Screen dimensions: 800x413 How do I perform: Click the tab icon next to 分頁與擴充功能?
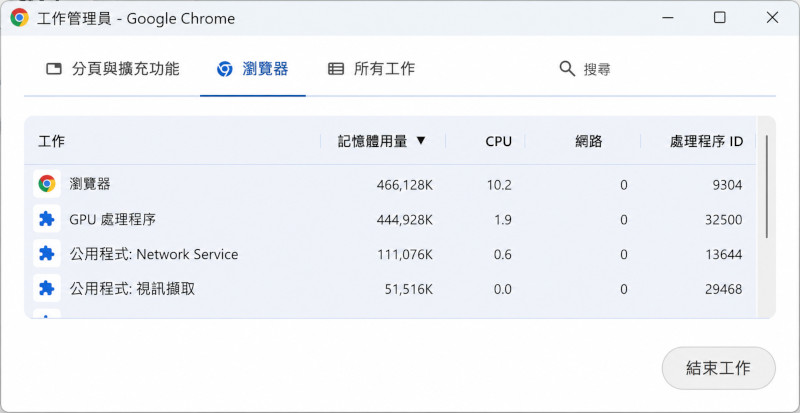click(x=54, y=68)
